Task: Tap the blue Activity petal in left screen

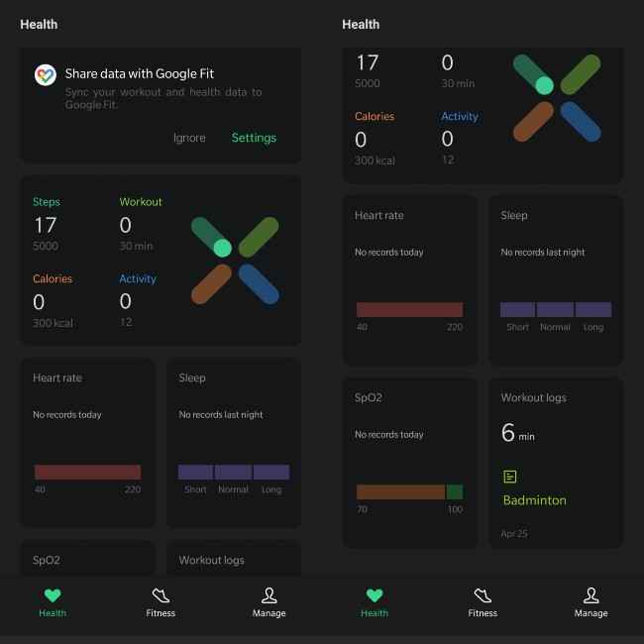Action: click(x=259, y=284)
